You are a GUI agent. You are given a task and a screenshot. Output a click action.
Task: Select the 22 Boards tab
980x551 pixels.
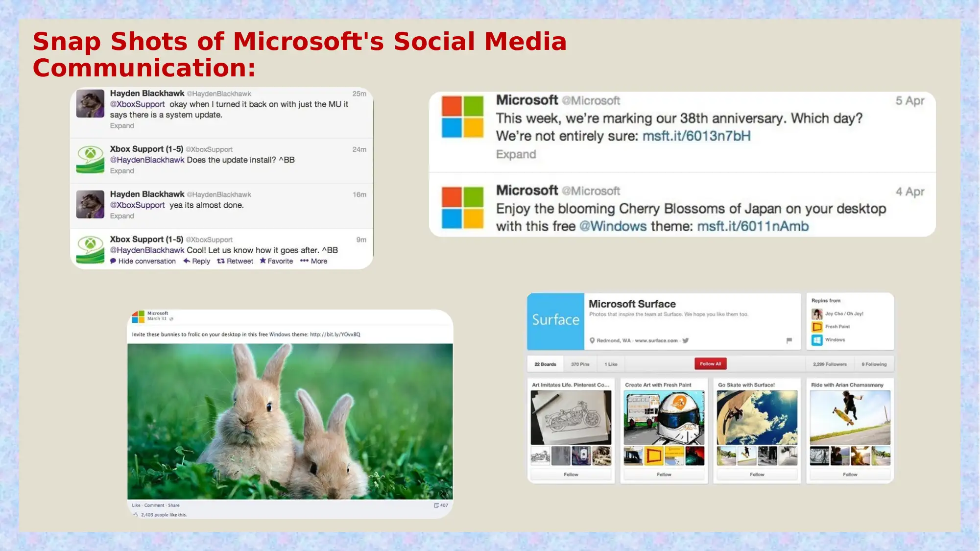(545, 364)
